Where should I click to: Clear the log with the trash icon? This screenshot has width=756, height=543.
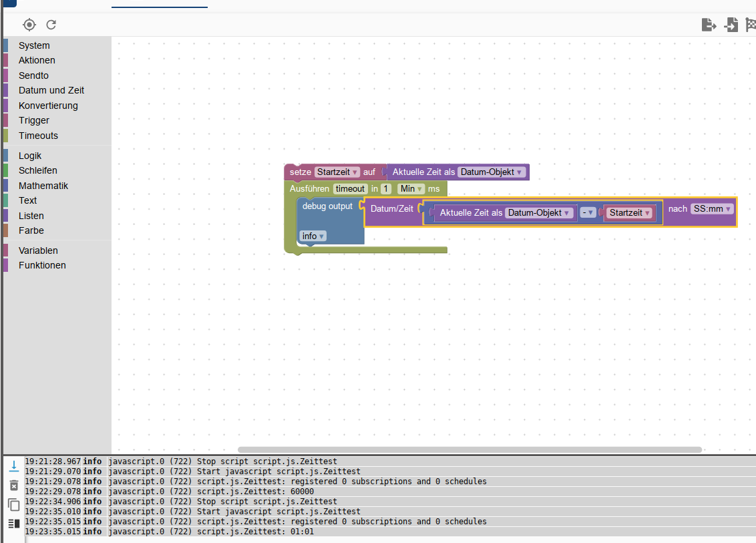click(13, 485)
